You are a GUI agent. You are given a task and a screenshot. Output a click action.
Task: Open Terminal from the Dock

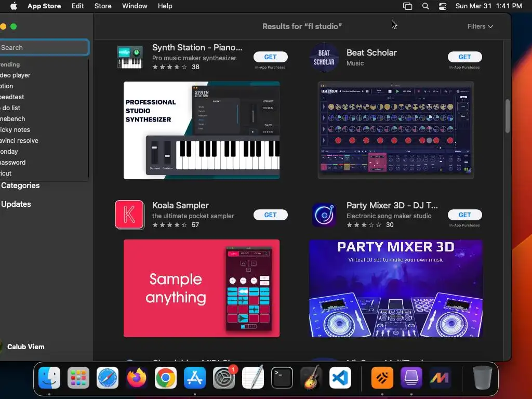pos(282,378)
